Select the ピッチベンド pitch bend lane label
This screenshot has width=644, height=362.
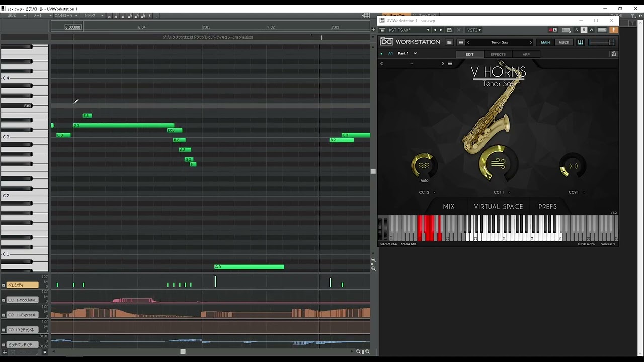[23, 345]
